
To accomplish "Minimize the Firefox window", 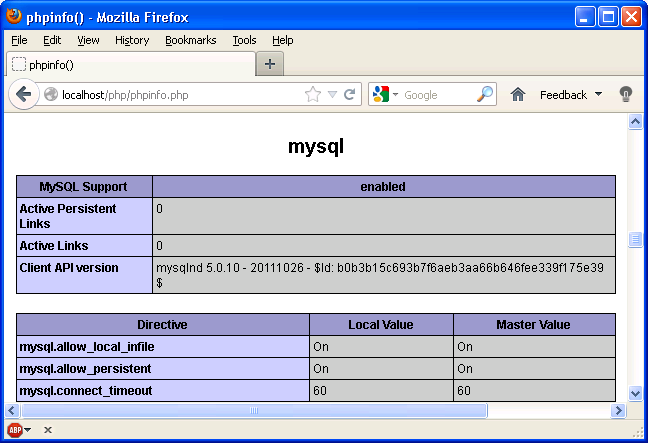I will point(585,17).
